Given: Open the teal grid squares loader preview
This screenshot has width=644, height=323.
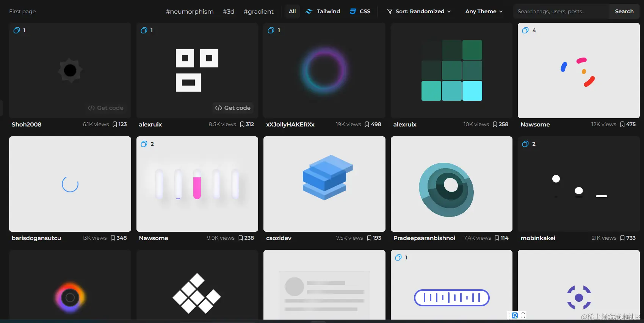Looking at the screenshot, I should click(x=451, y=70).
